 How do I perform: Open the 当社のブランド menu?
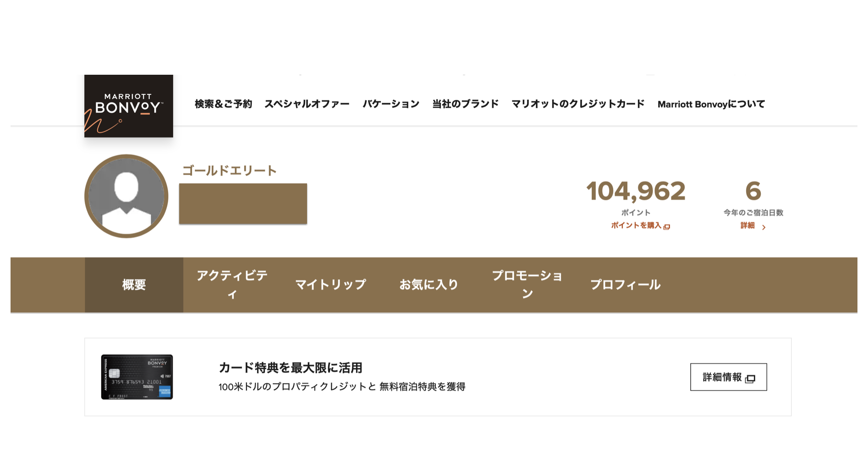point(466,104)
